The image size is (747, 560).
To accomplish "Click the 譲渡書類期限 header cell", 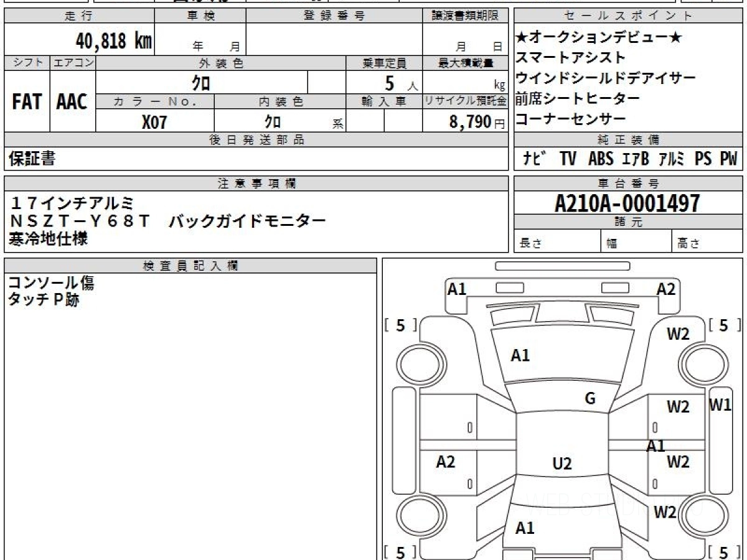I will click(x=466, y=16).
